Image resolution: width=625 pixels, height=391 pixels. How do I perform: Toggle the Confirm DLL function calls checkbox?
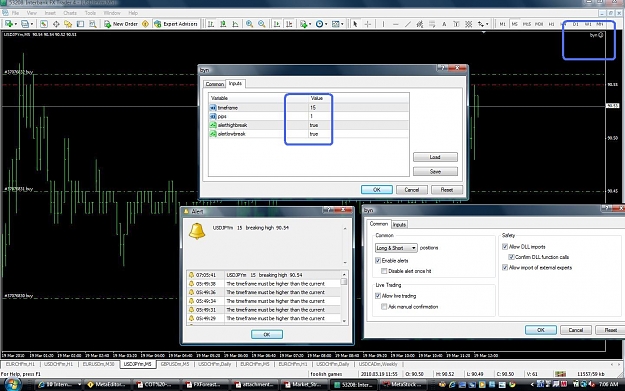[511, 257]
